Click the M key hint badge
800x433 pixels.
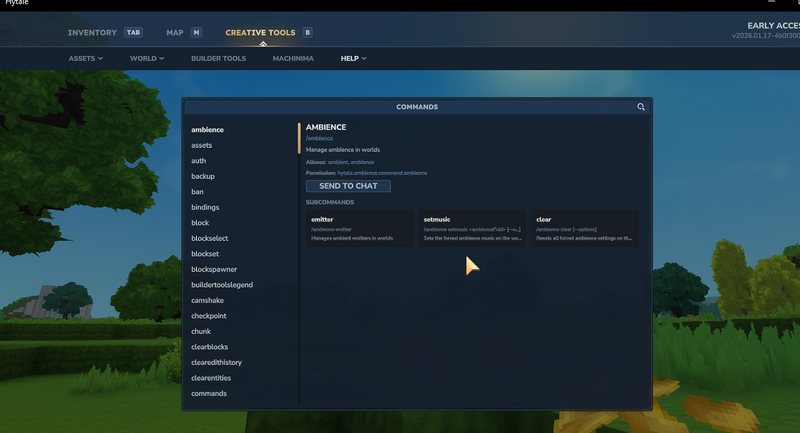(196, 33)
